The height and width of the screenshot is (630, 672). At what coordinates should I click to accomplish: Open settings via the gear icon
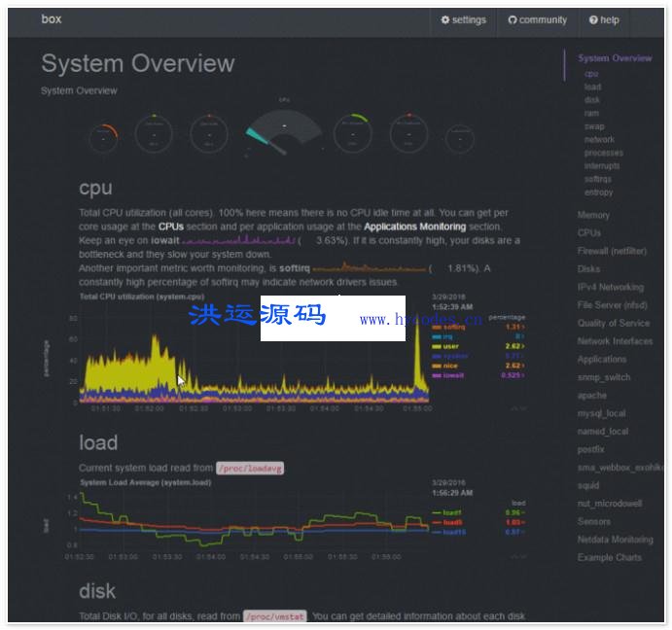(445, 19)
